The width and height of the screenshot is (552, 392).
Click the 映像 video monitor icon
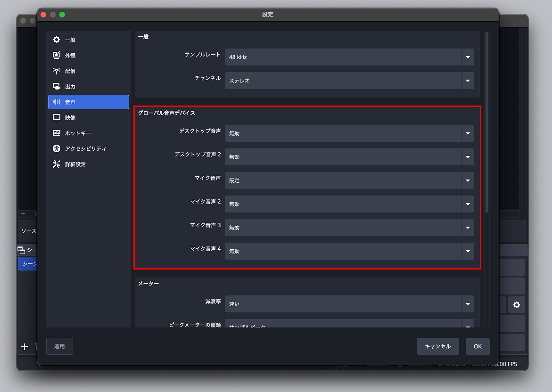click(57, 118)
